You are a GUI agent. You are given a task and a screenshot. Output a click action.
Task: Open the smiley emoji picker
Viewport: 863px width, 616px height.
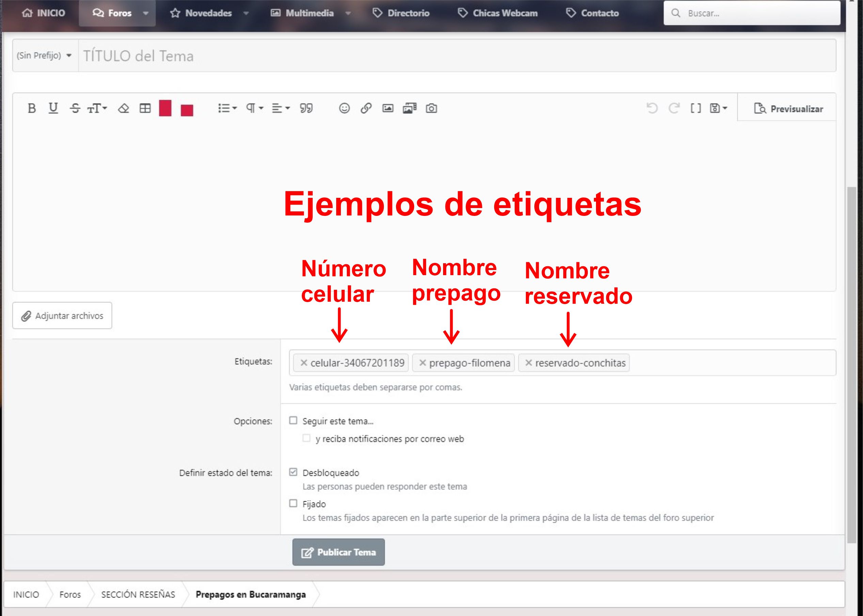pyautogui.click(x=344, y=109)
